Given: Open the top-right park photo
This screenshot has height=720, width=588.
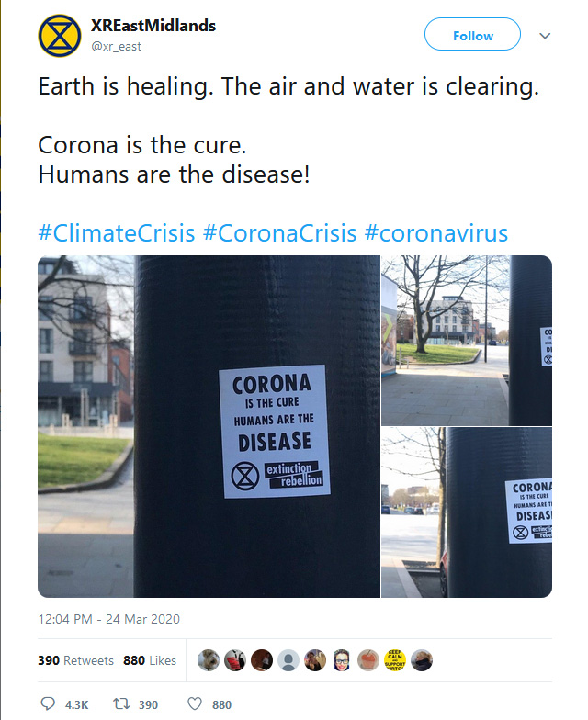Looking at the screenshot, I should (467, 340).
